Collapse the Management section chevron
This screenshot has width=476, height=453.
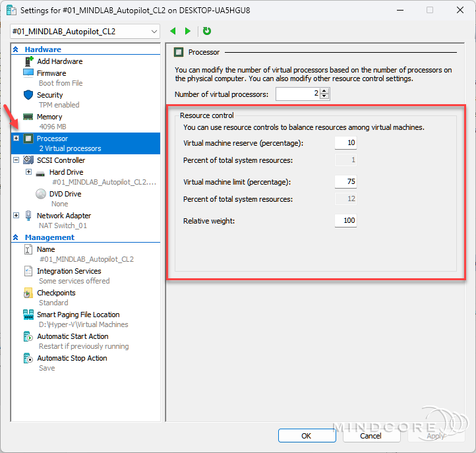coord(16,237)
